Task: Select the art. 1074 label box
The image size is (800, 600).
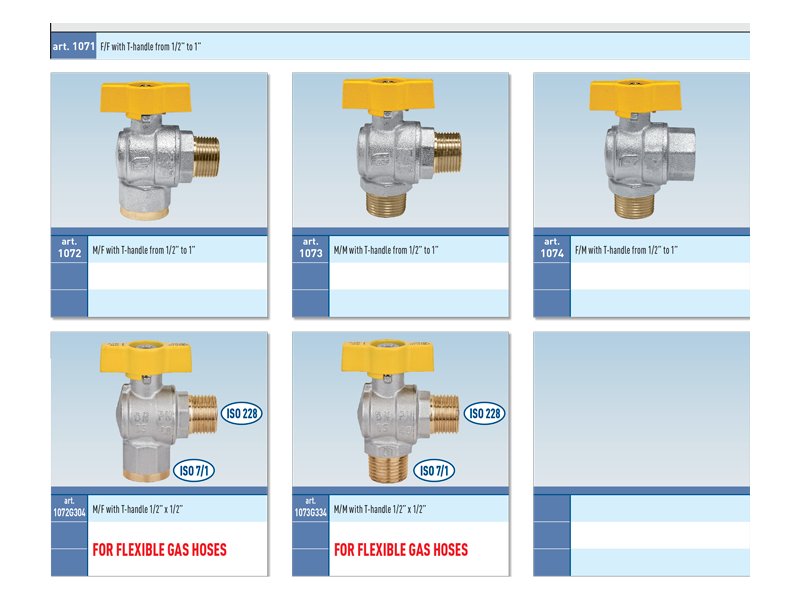Action: (551, 249)
